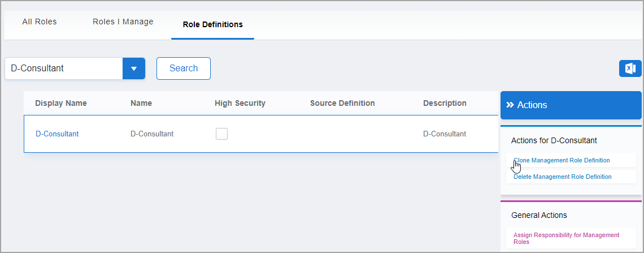
Task: Open the Roles I Manage tab
Action: click(123, 22)
